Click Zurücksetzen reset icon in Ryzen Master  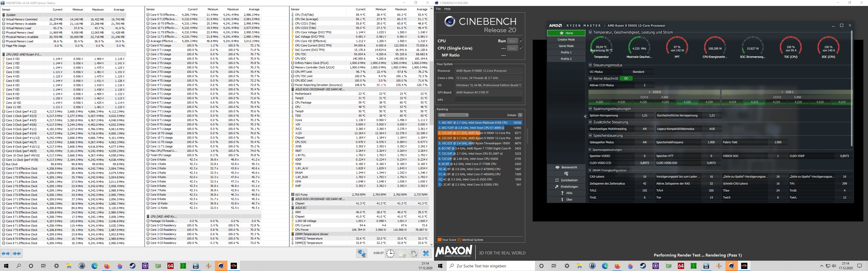pyautogui.click(x=557, y=180)
